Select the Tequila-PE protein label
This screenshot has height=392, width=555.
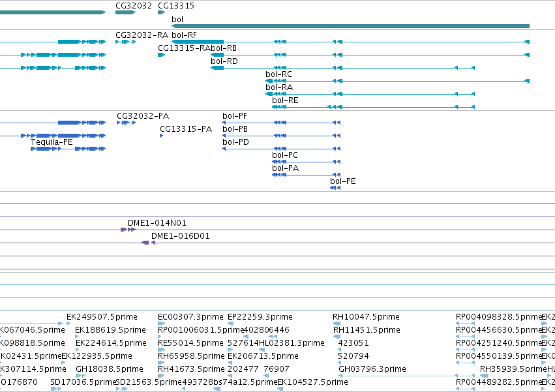52,142
